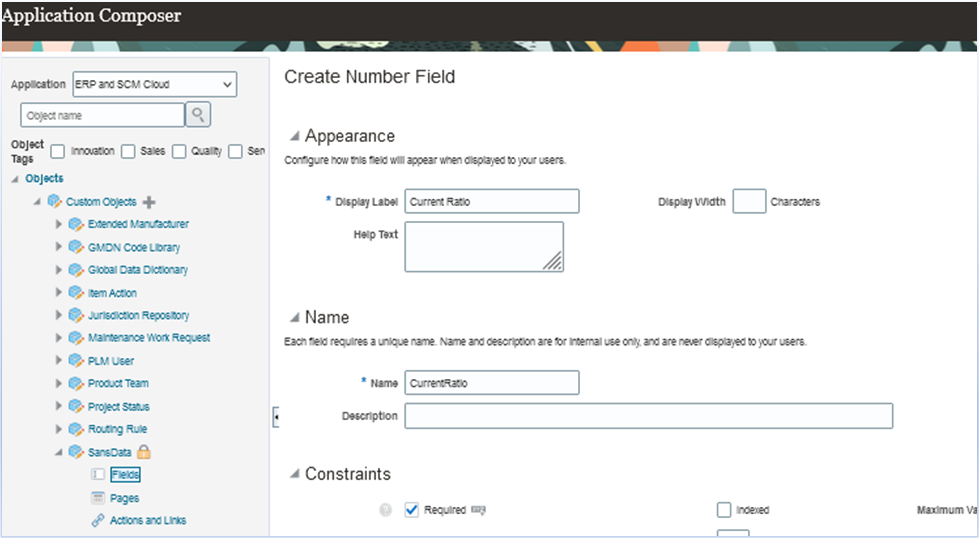Click the Pages node icon
The height and width of the screenshot is (538, 979).
point(98,497)
